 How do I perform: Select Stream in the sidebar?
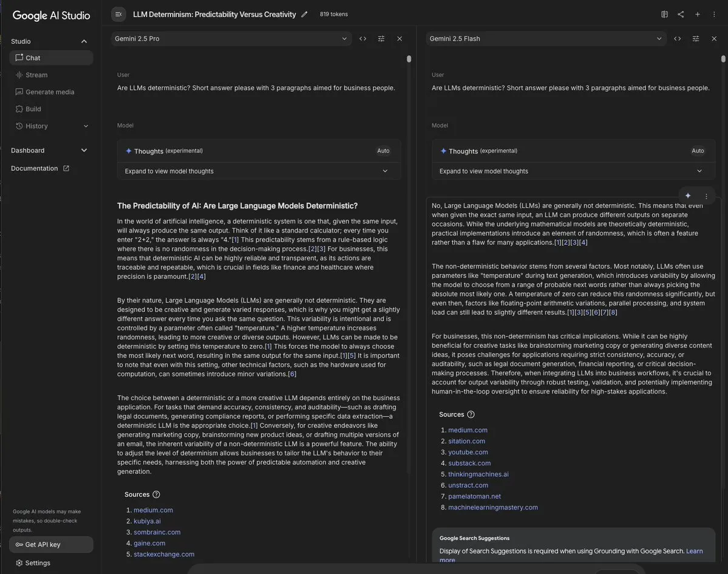36,75
